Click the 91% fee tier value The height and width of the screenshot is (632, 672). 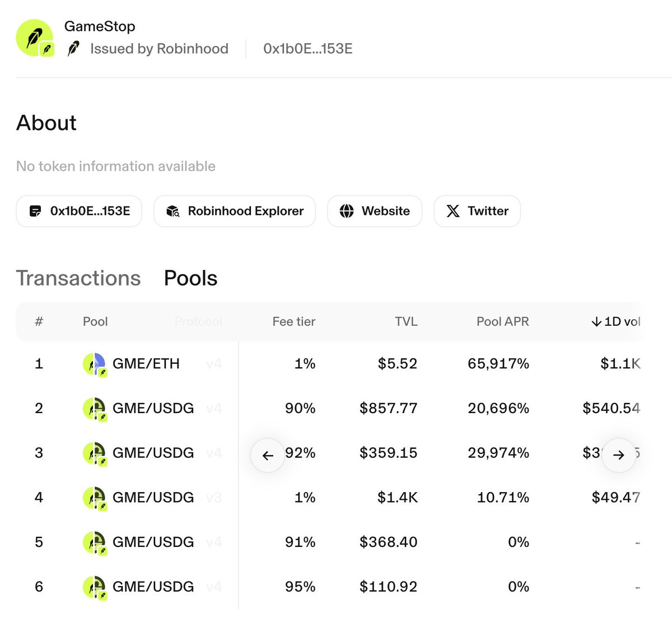[x=300, y=542]
